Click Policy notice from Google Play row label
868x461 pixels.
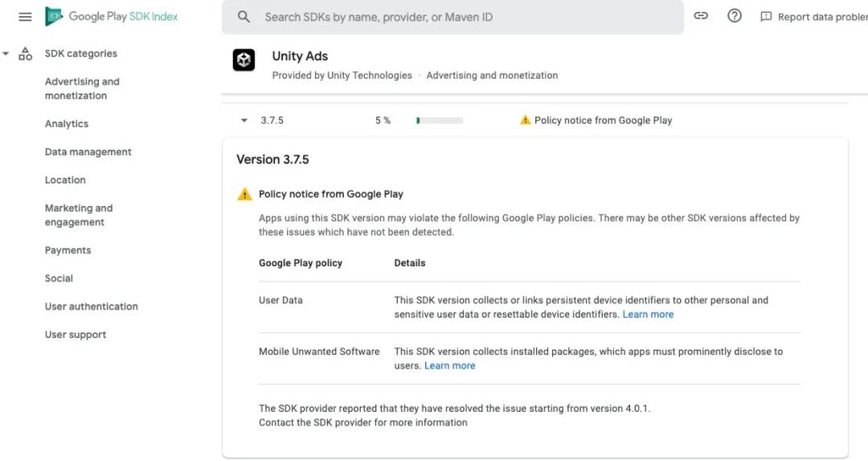click(x=603, y=120)
